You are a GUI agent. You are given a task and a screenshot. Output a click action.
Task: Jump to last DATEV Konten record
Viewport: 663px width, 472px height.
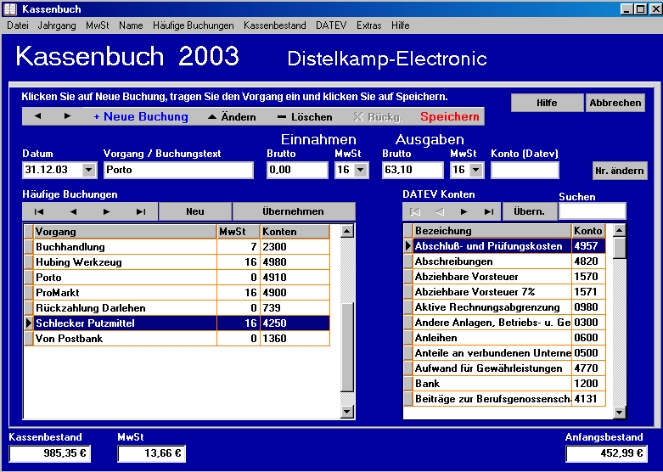click(488, 212)
